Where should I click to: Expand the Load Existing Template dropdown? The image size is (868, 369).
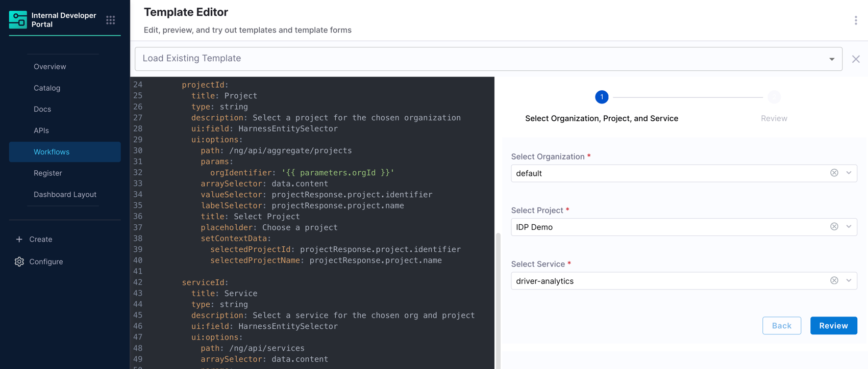click(832, 59)
